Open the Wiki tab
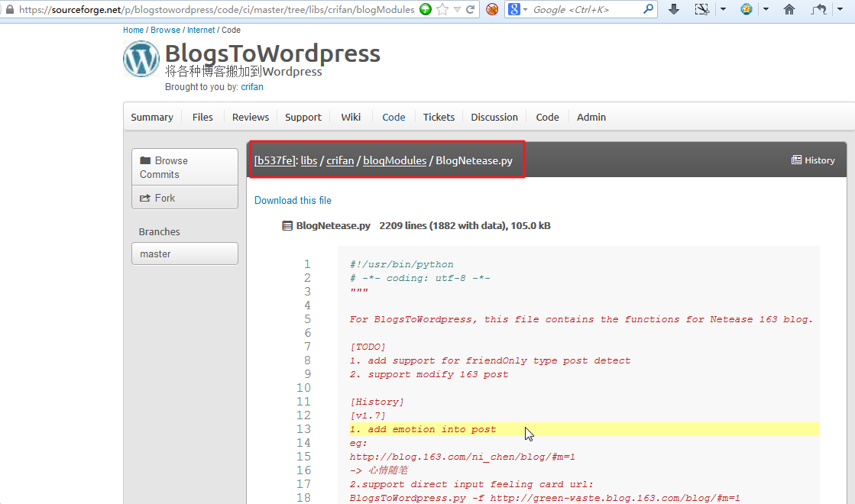The width and height of the screenshot is (855, 504). pos(351,117)
